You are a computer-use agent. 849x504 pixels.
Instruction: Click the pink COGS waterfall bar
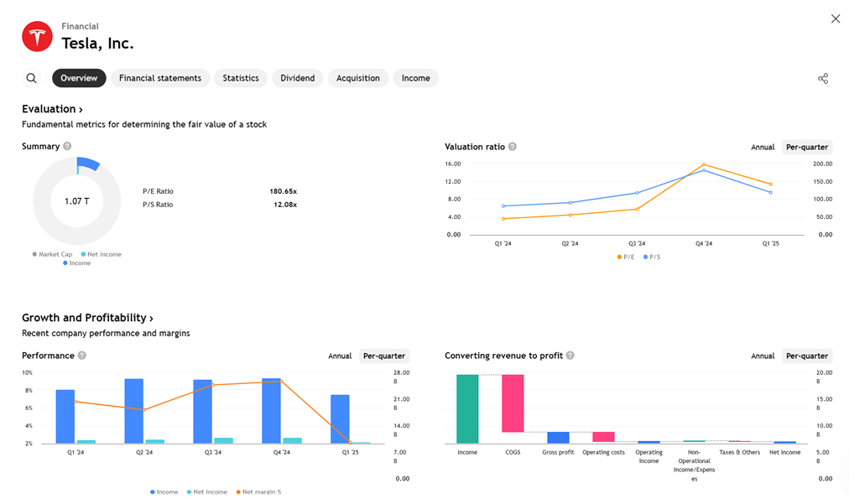tap(513, 403)
